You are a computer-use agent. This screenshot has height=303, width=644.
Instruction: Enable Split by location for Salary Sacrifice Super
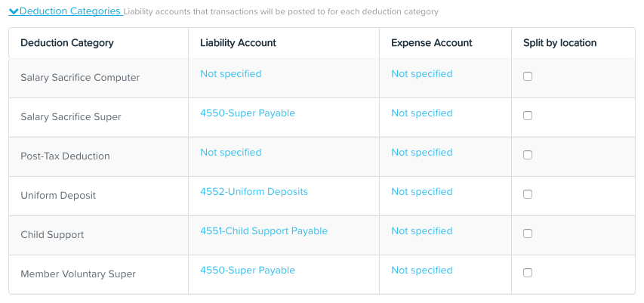[x=528, y=116]
